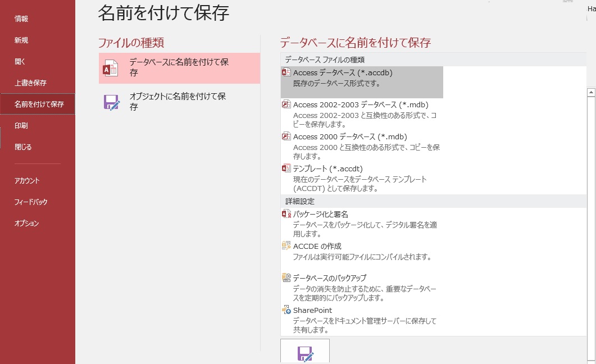Click 閉じる in the sidebar
Image resolution: width=596 pixels, height=364 pixels.
(23, 147)
